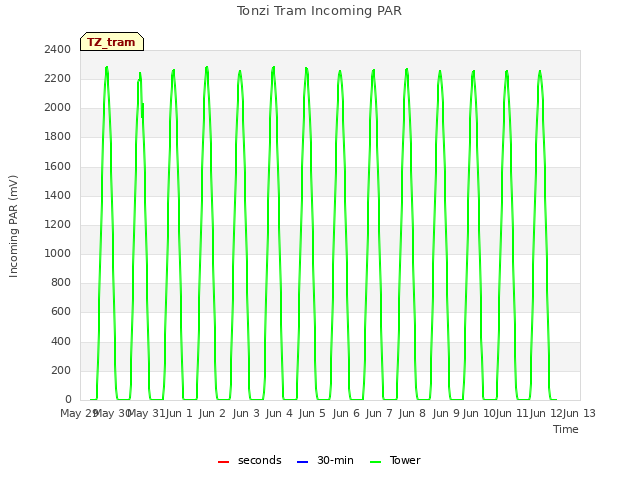Click the 200 y-axis tick label
This screenshot has height=480, width=640.
[61, 370]
